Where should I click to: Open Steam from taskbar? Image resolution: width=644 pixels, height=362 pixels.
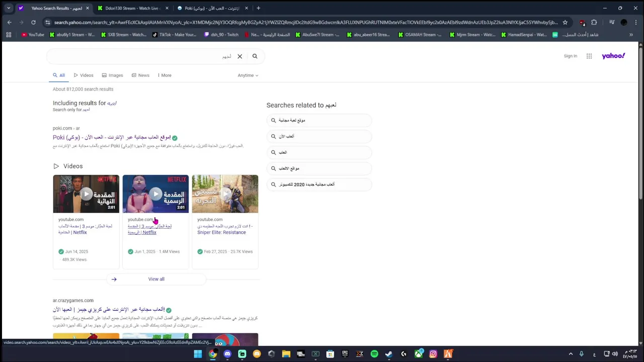click(389, 354)
